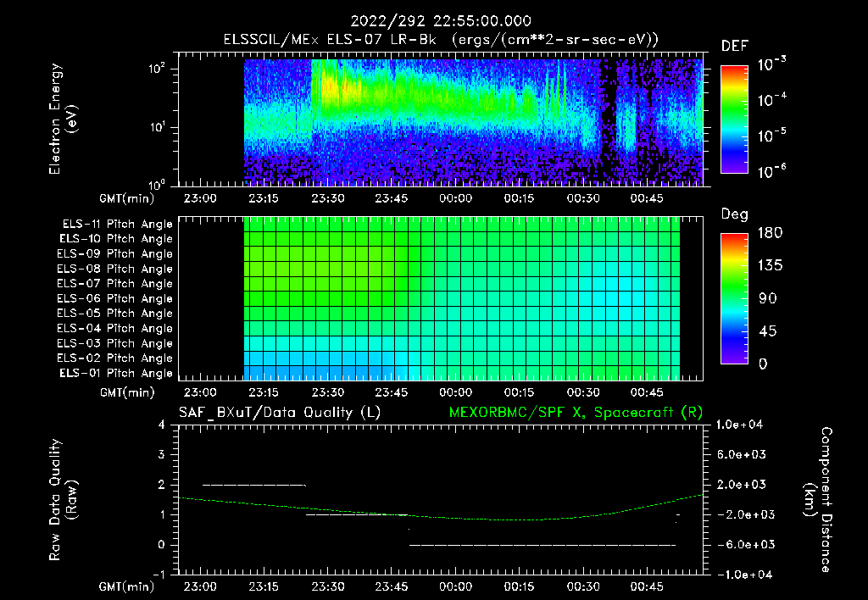This screenshot has width=868, height=600.
Task: Click the 45 tick on Deg color bar
Action: tap(768, 331)
